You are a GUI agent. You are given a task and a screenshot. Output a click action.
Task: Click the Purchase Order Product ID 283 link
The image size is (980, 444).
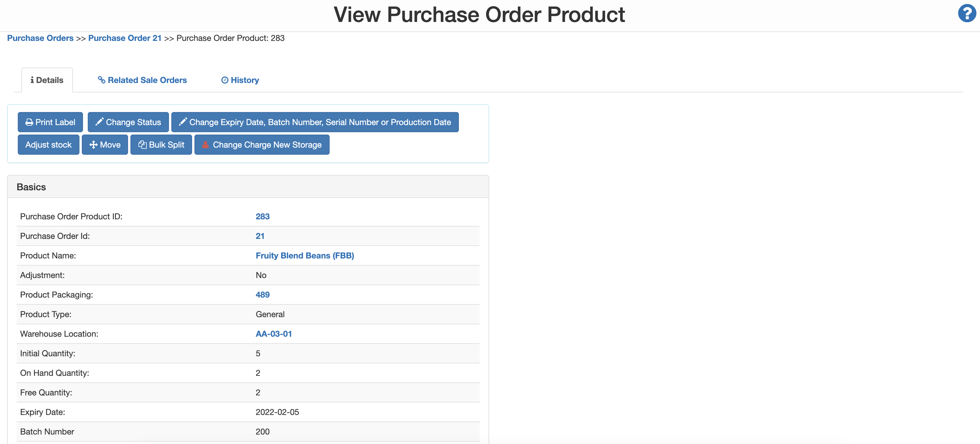click(x=263, y=216)
